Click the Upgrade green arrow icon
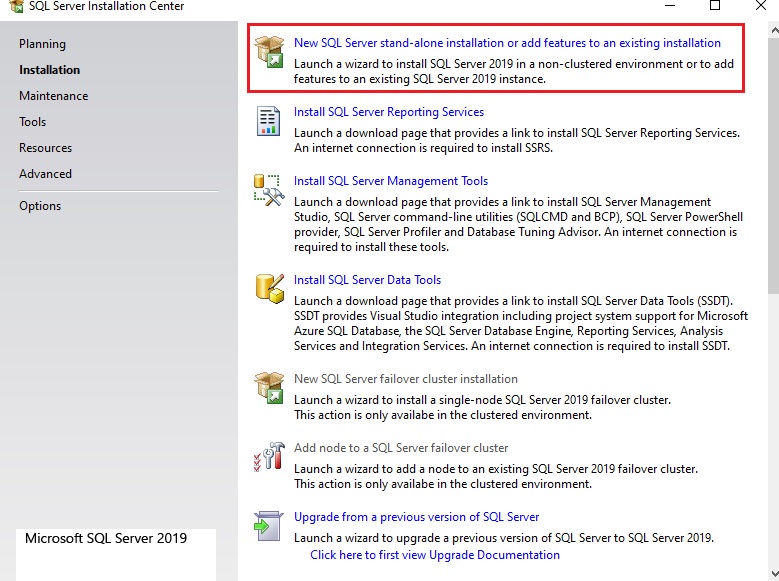The height and width of the screenshot is (581, 779). tap(268, 526)
